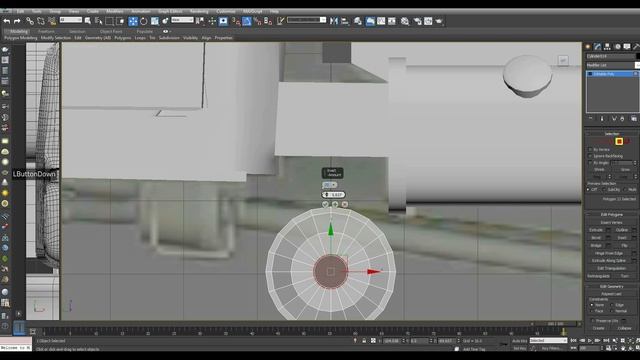
Task: Open the Customize menu
Action: point(226,11)
